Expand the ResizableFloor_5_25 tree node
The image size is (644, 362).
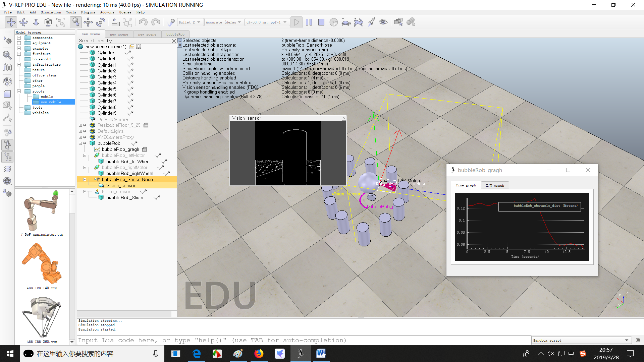[80, 125]
